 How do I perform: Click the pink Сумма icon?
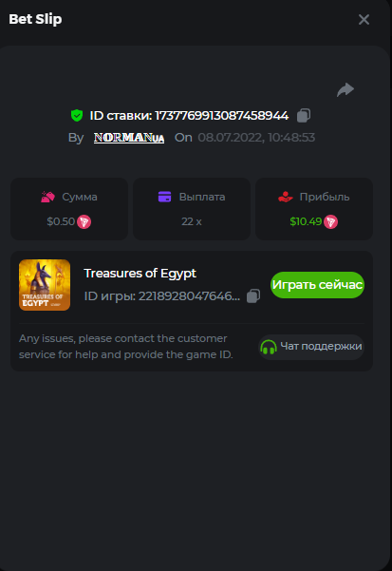(47, 197)
